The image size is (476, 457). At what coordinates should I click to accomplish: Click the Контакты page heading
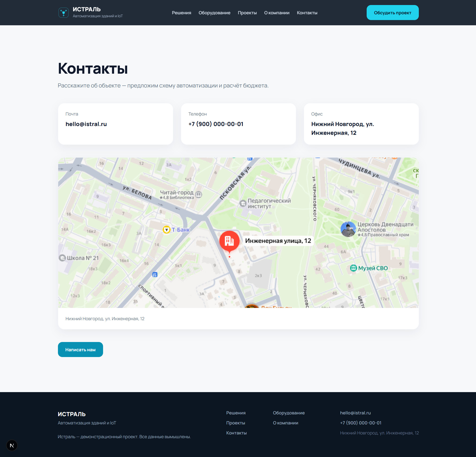93,68
